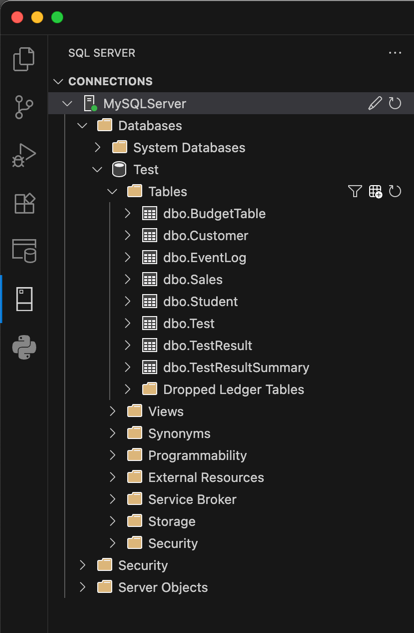Open the database projects icon in activity bar
Viewport: 414px width, 633px height.
[24, 251]
